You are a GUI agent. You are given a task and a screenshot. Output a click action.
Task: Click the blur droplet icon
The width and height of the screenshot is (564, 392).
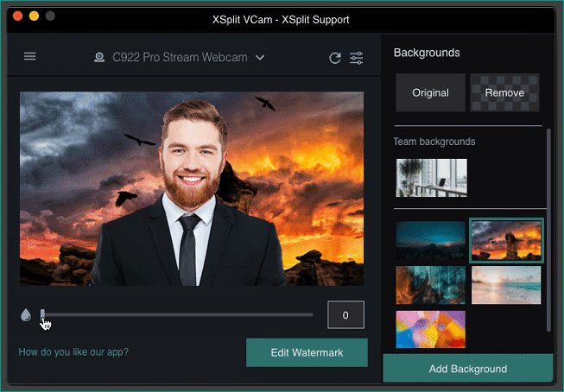pos(26,315)
